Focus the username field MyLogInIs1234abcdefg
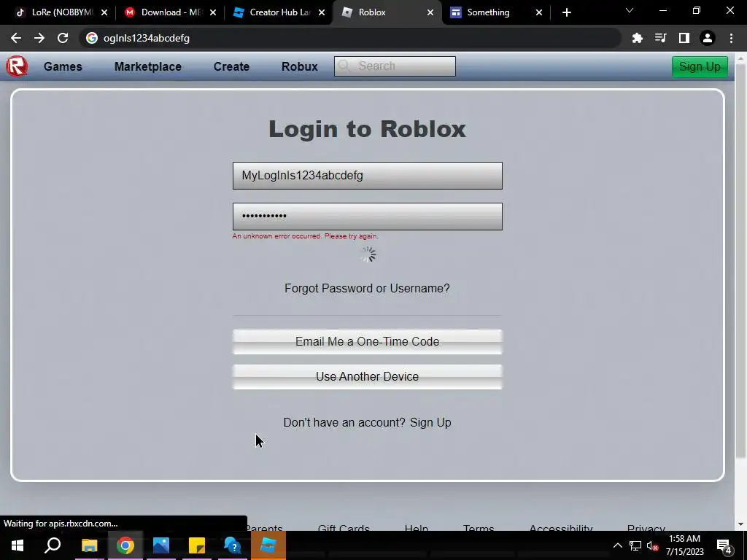 click(x=368, y=176)
